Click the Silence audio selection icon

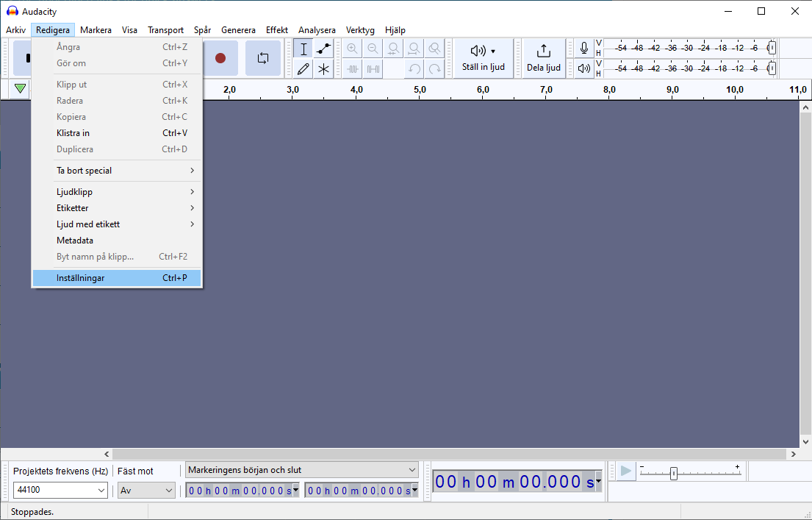click(373, 68)
